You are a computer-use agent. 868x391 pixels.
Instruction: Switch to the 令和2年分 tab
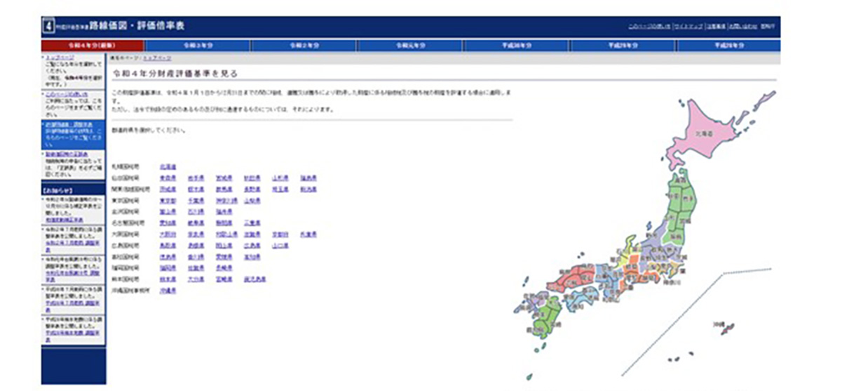click(x=304, y=46)
